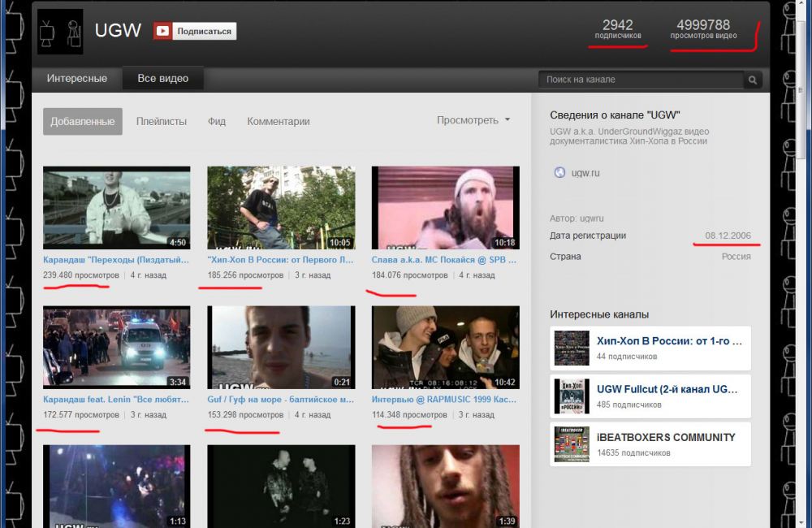The width and height of the screenshot is (812, 528).
Task: Click the 239.480 просмотров count
Action: (80, 275)
